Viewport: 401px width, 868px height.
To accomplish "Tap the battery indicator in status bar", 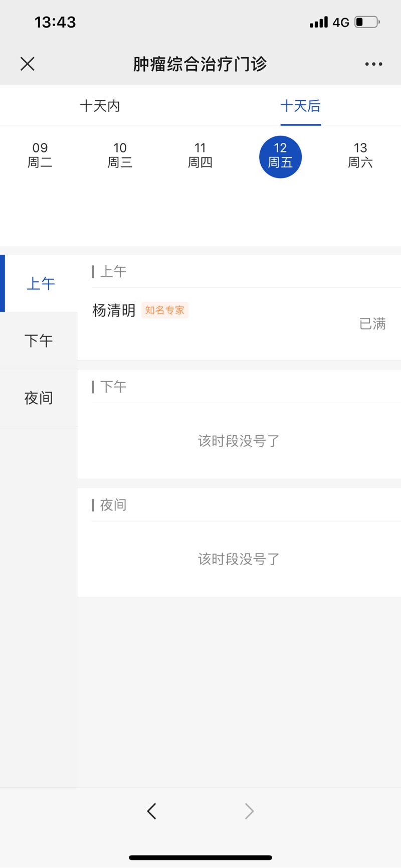I will pyautogui.click(x=367, y=22).
